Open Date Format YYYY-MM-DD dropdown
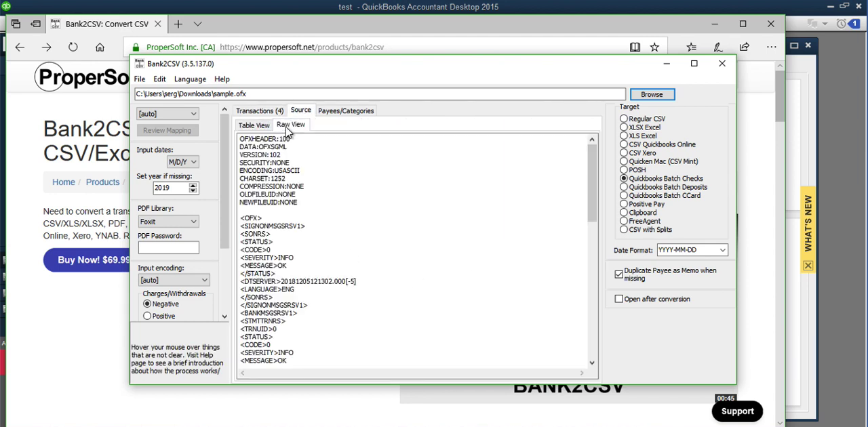Image resolution: width=868 pixels, height=427 pixels. click(x=692, y=250)
